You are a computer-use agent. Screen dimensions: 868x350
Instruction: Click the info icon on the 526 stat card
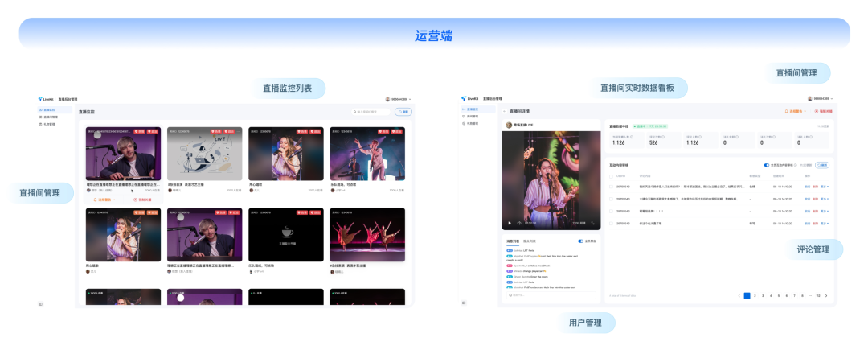tap(663, 136)
